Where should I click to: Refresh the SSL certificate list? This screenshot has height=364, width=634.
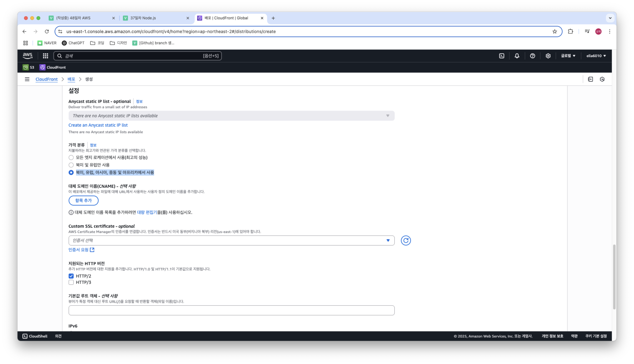(x=406, y=240)
